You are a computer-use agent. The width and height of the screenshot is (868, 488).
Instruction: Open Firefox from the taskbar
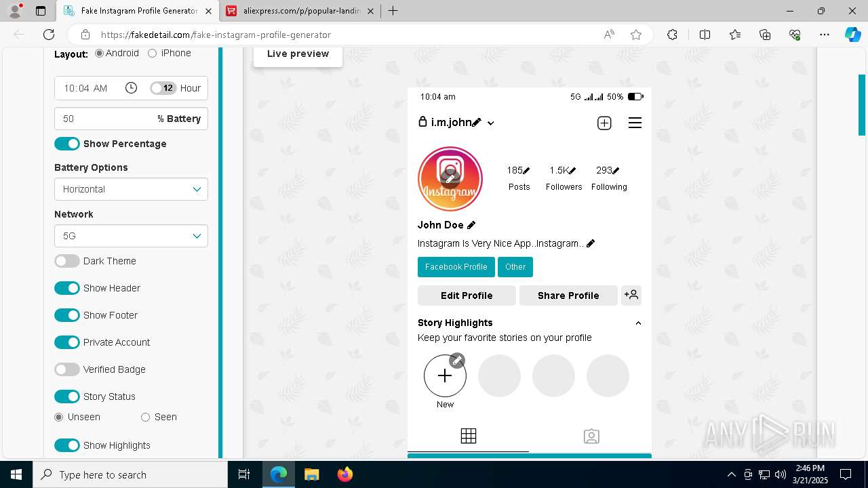(345, 474)
